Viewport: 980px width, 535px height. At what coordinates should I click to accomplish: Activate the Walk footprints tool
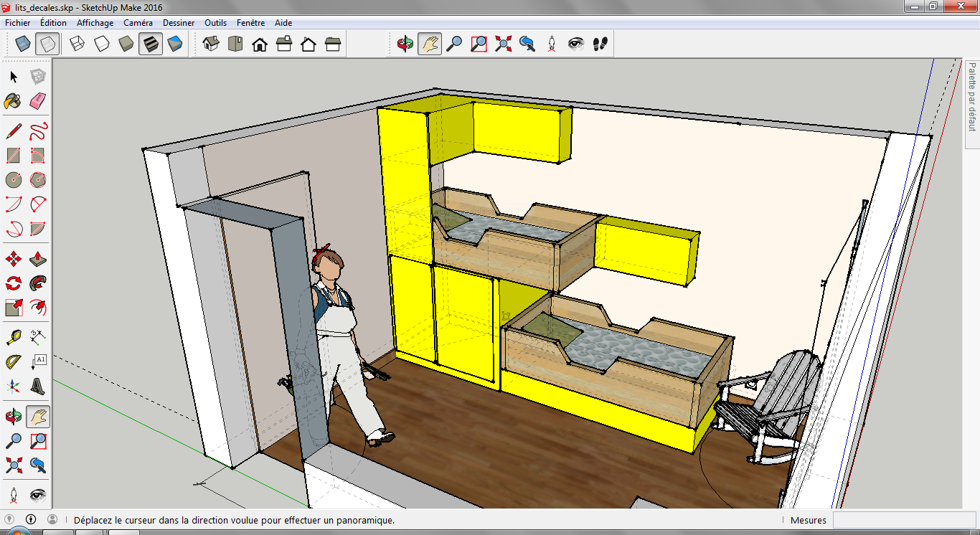pyautogui.click(x=600, y=44)
